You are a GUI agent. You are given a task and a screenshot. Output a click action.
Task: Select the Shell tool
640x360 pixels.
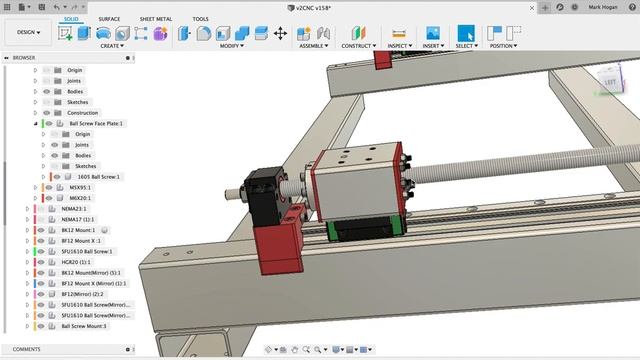(x=223, y=33)
